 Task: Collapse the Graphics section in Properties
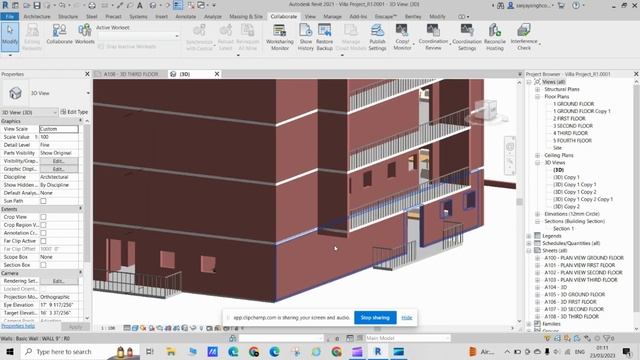(x=80, y=121)
